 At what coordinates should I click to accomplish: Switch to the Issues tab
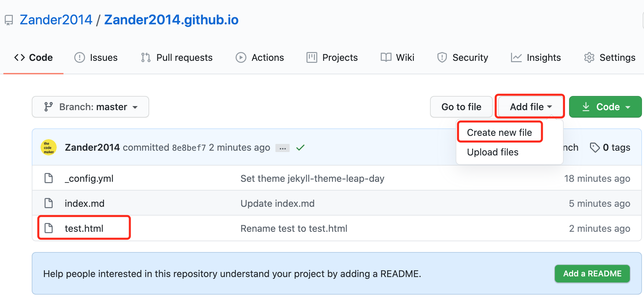tap(96, 57)
